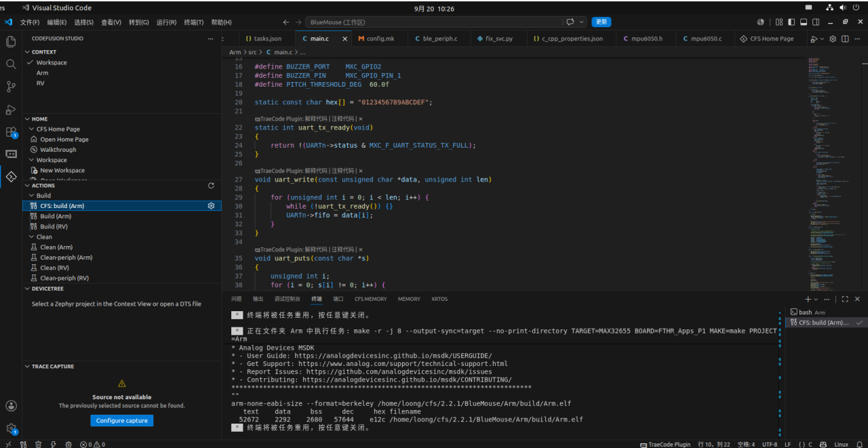This screenshot has width=868, height=448.
Task: Open the Manage gear in activity bar
Action: click(11, 428)
